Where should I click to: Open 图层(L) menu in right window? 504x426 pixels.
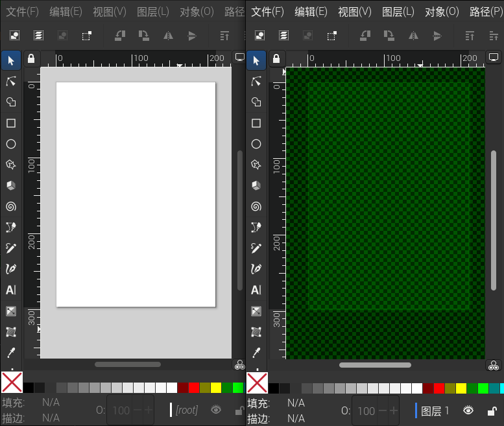(398, 12)
